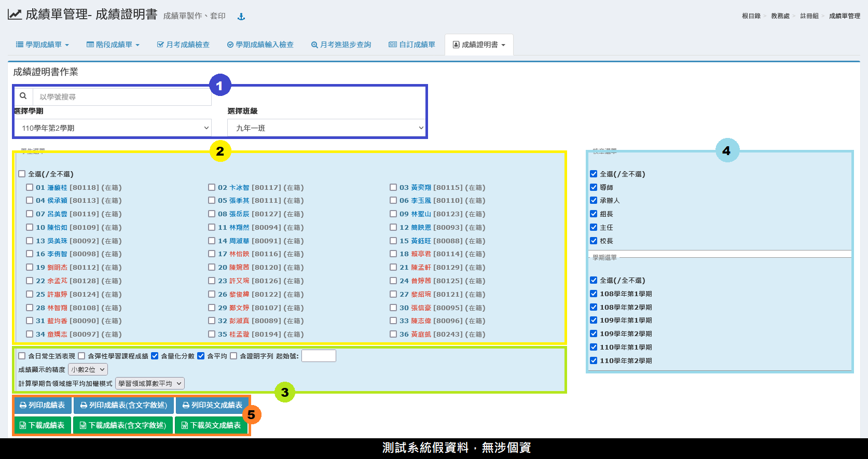Check student 20 陳婉茜 [80120]

click(x=212, y=267)
